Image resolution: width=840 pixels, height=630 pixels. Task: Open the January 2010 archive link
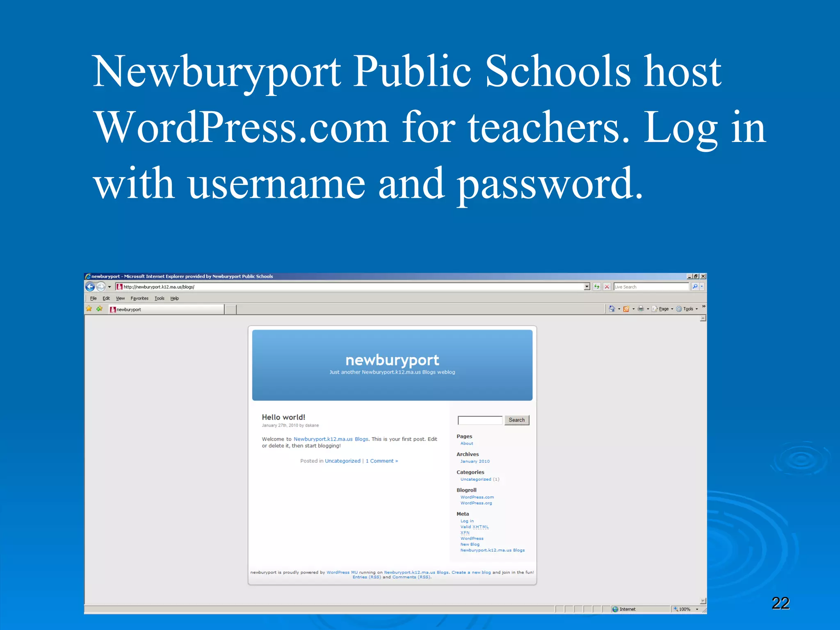pyautogui.click(x=475, y=461)
